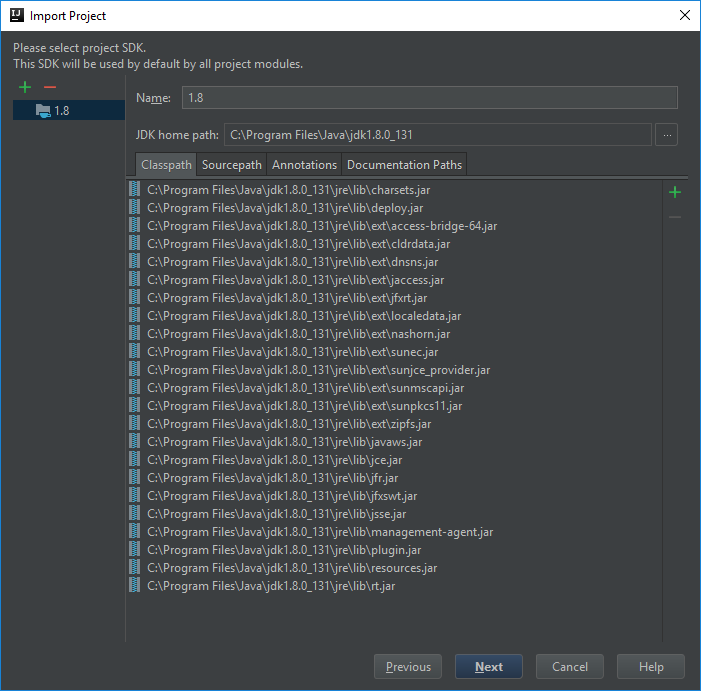
Task: Proceed with the Next button
Action: click(x=489, y=666)
